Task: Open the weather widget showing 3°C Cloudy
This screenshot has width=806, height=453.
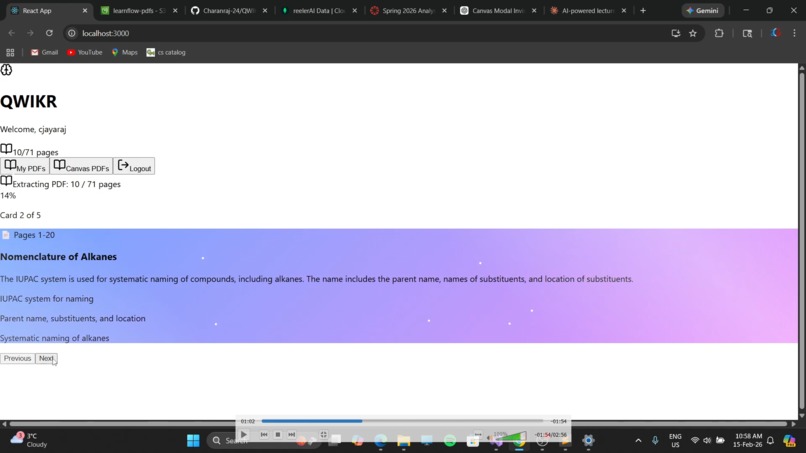Action: point(30,440)
